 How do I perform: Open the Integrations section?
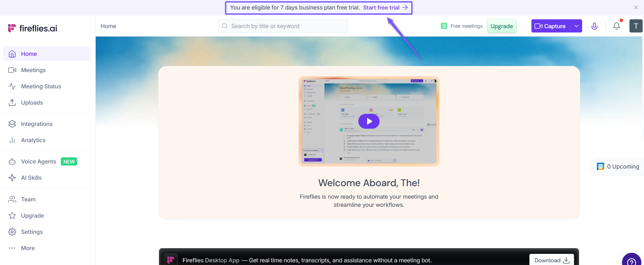click(47, 124)
